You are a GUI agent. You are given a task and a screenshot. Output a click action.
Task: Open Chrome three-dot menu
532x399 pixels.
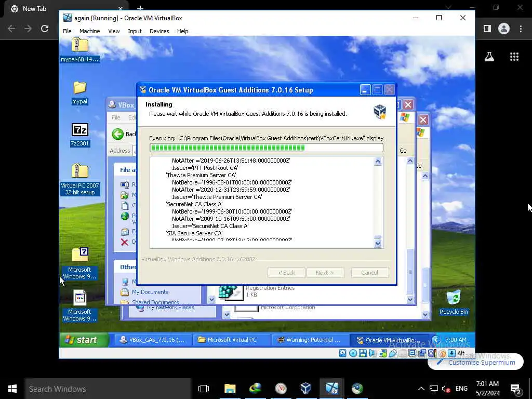(521, 29)
